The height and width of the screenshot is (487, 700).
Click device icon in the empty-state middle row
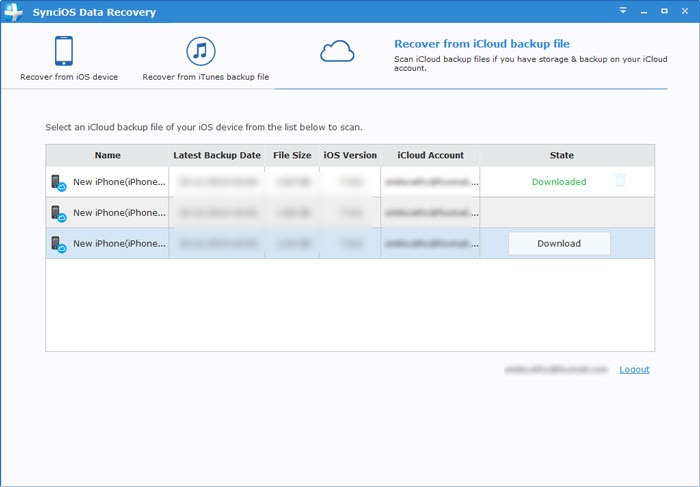[x=58, y=213]
